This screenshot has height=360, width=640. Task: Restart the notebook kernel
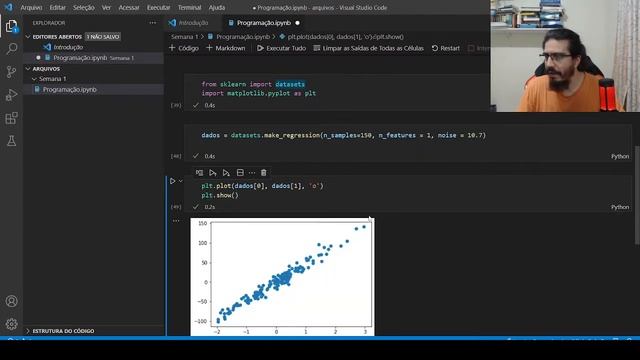pyautogui.click(x=446, y=48)
